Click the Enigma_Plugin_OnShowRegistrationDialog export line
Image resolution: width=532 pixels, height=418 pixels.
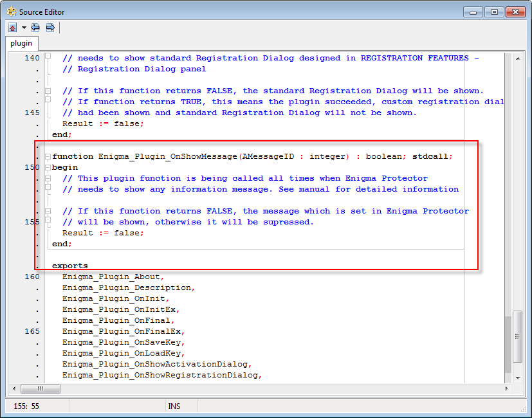[162, 375]
